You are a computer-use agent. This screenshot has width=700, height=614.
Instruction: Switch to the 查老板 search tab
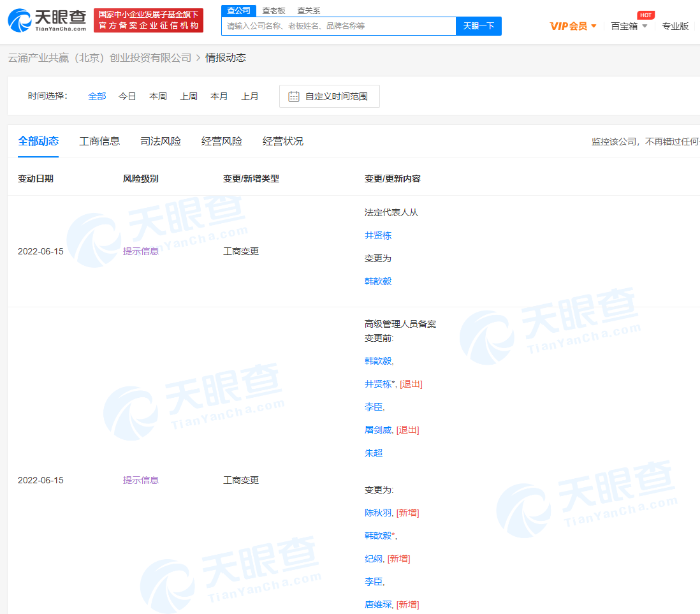273,11
